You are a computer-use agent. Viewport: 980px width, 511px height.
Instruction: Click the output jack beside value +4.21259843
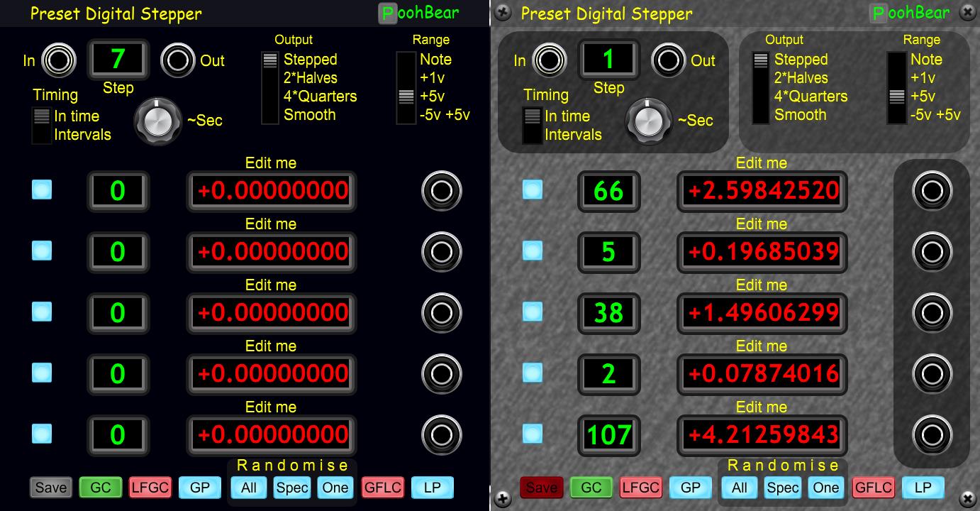[932, 434]
